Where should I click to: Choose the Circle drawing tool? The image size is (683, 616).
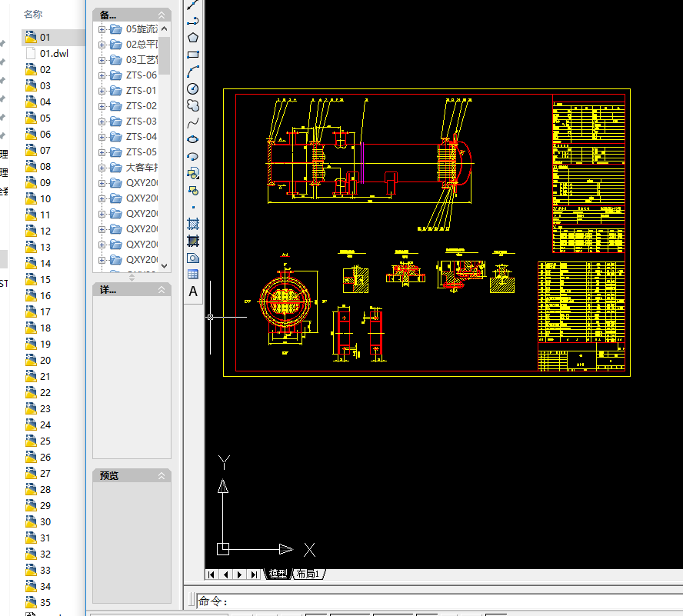point(193,89)
